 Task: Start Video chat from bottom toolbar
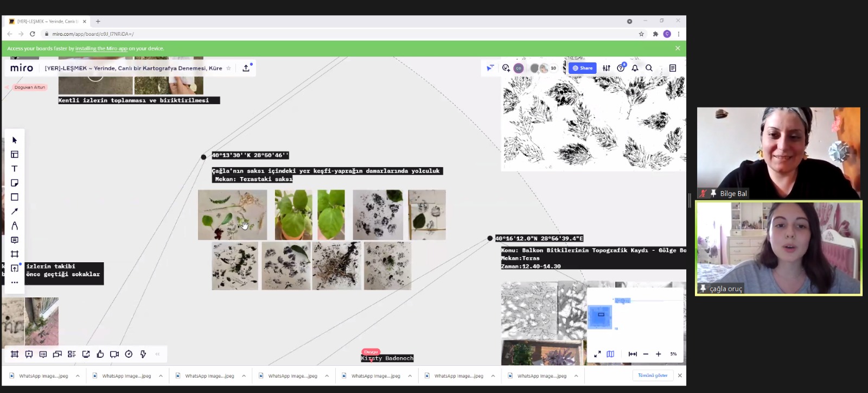[114, 354]
